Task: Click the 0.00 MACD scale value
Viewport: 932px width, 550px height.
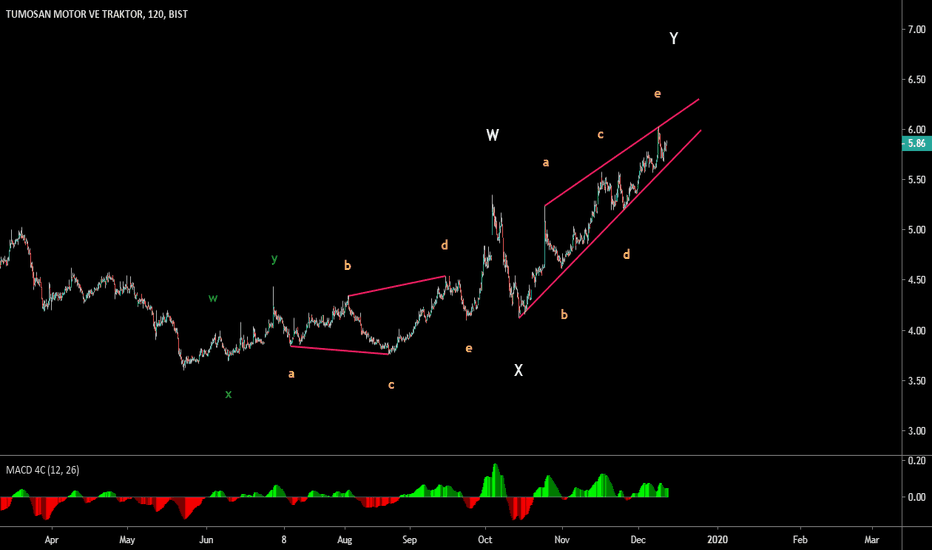Action: point(917,497)
